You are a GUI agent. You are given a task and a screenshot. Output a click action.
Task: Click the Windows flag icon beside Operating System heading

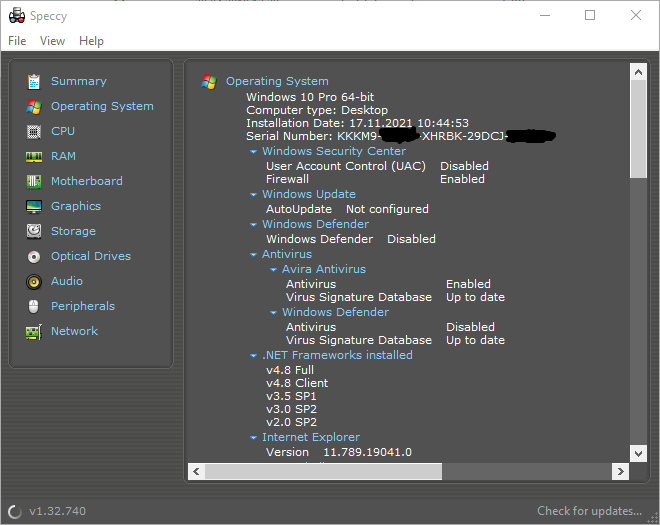pyautogui.click(x=209, y=81)
